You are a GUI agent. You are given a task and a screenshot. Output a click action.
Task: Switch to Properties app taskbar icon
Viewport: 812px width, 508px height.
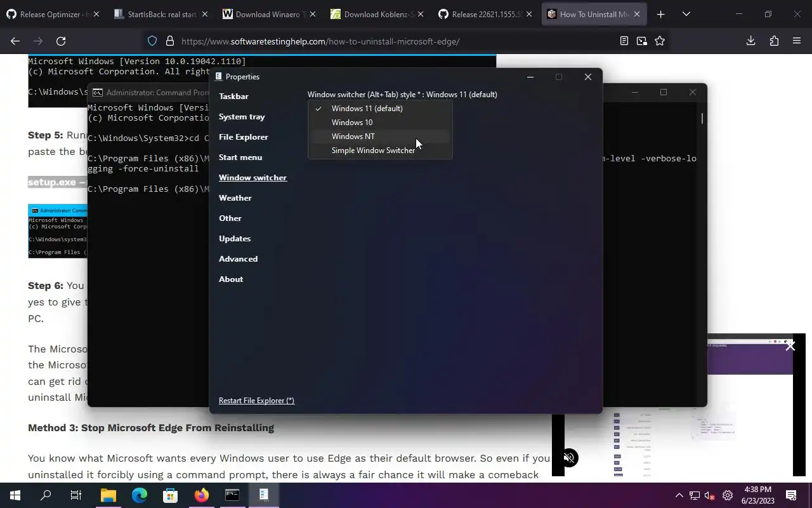click(263, 495)
